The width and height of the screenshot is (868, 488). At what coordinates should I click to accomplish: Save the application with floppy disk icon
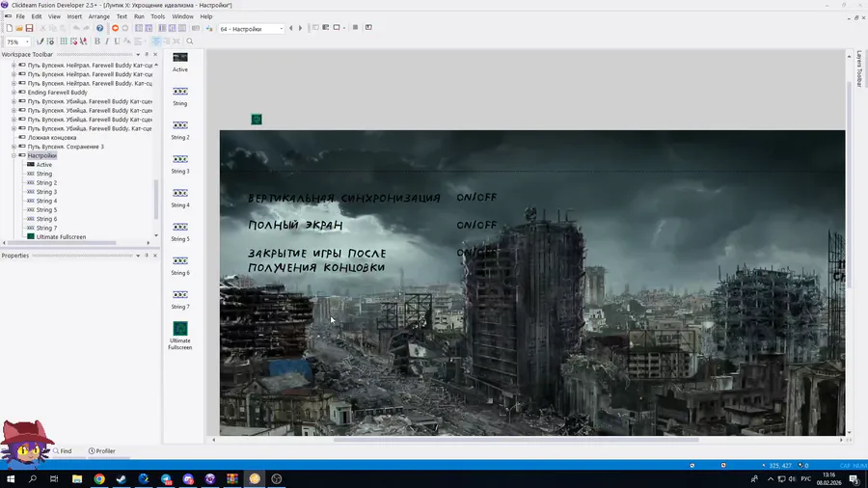[29, 28]
